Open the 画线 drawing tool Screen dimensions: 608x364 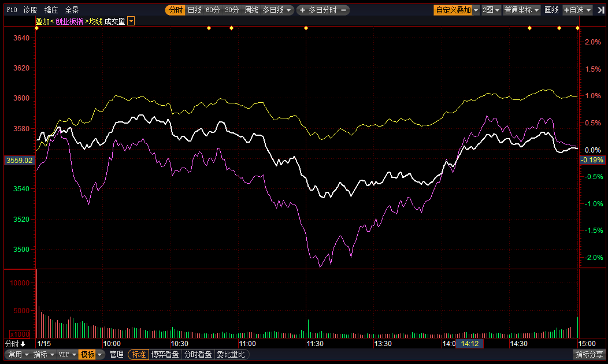point(551,10)
